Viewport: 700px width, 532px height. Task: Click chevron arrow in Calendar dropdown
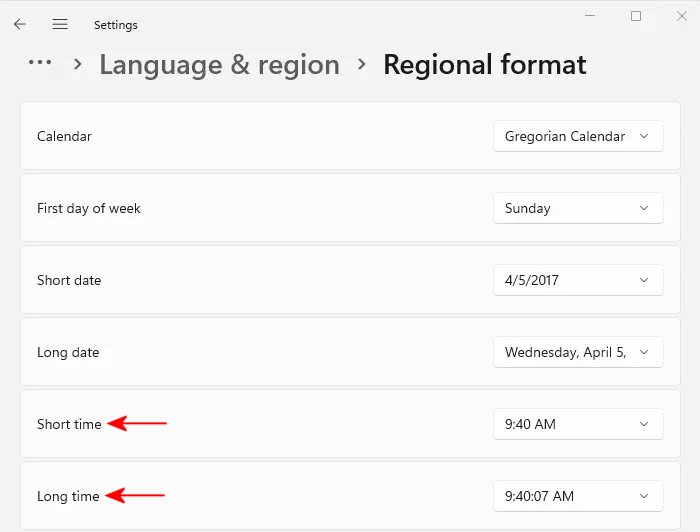(644, 136)
